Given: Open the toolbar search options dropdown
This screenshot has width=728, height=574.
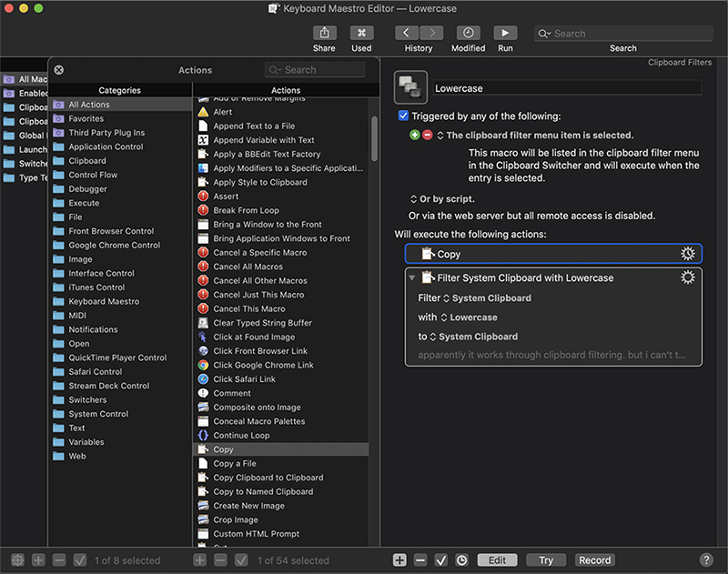Looking at the screenshot, I should click(x=544, y=34).
